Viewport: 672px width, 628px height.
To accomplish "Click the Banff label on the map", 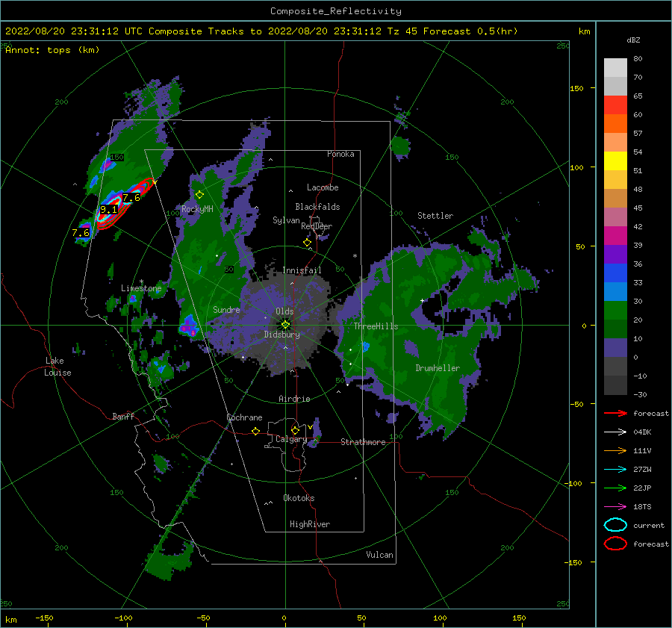I will [x=123, y=416].
